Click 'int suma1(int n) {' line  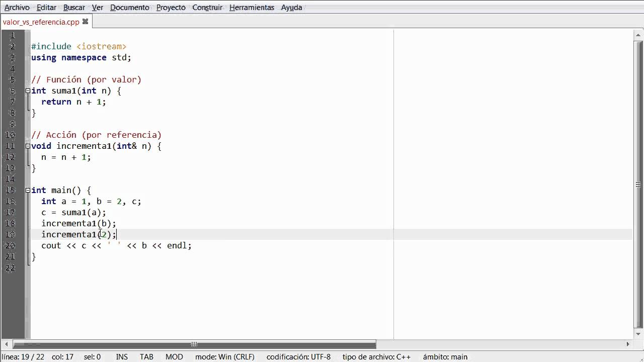tap(76, 90)
